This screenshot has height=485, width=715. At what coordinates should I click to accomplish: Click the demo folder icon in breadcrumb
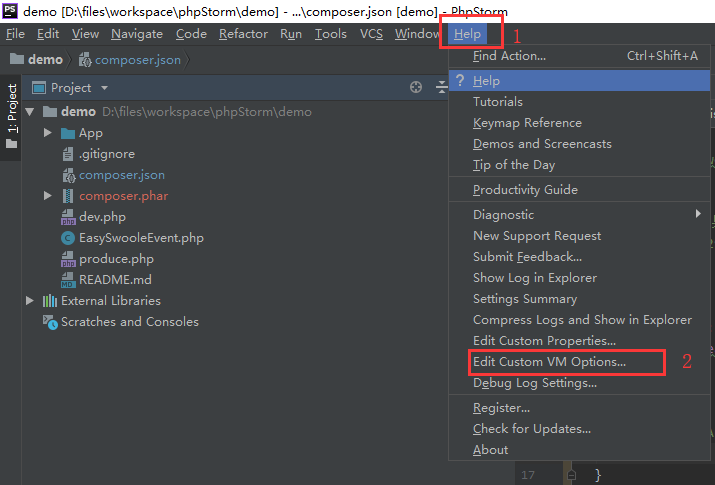pos(17,59)
